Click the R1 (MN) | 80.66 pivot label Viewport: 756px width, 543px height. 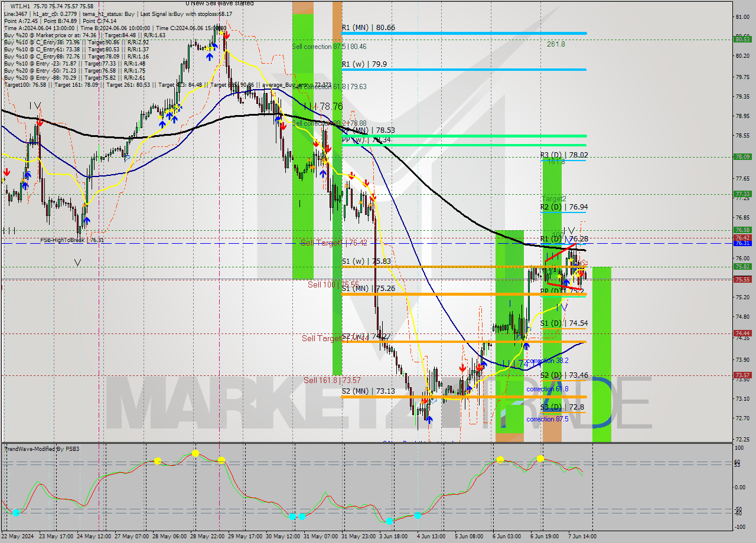click(368, 28)
